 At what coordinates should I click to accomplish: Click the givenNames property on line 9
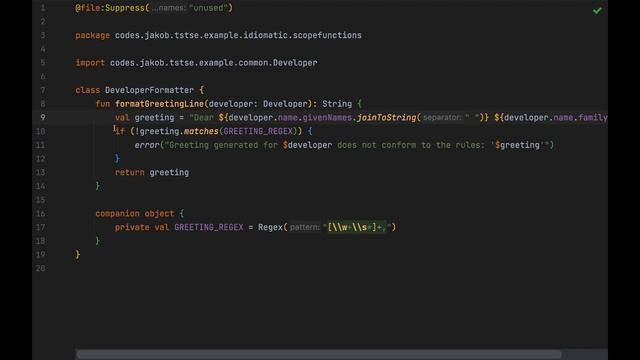click(x=327, y=118)
